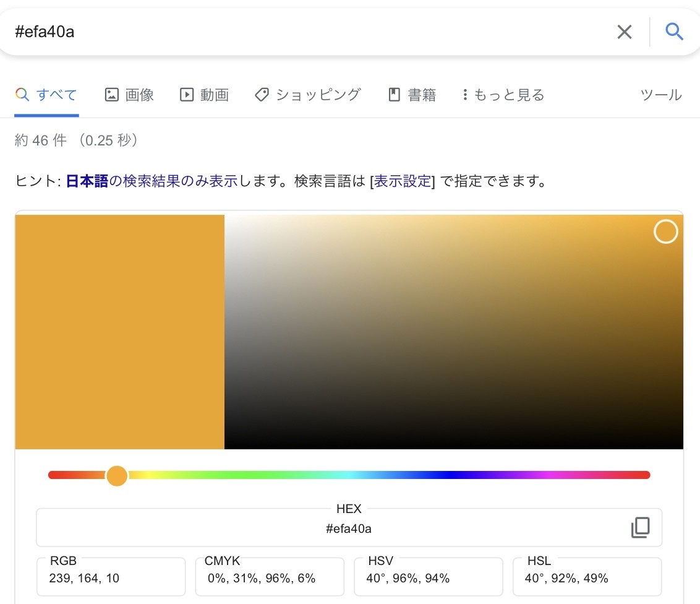Click the blue magnifying glass search icon
Viewport: 700px width, 604px height.
(x=674, y=32)
